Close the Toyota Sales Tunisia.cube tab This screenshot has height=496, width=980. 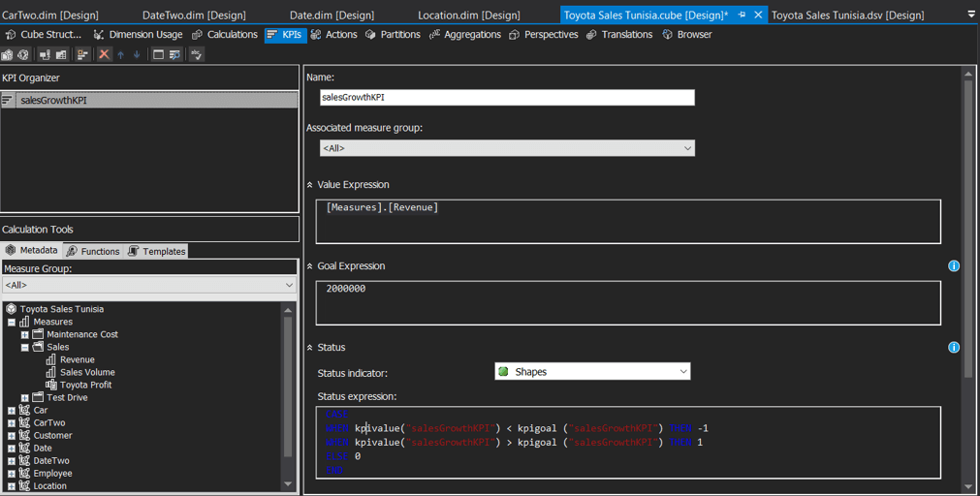758,15
